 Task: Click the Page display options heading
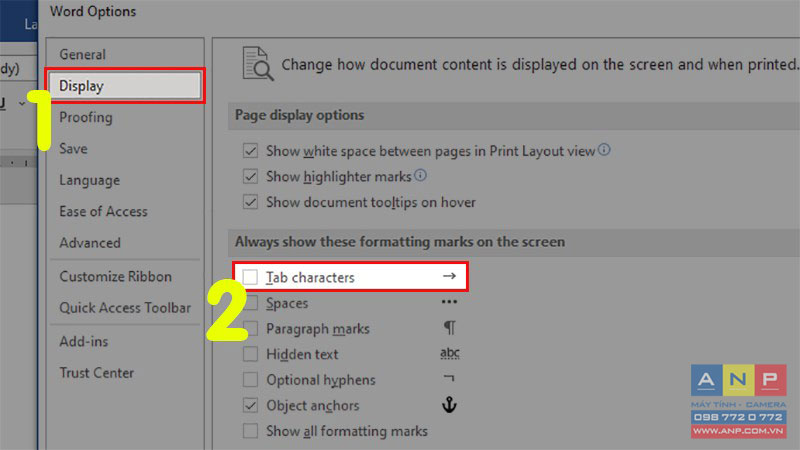tap(299, 115)
